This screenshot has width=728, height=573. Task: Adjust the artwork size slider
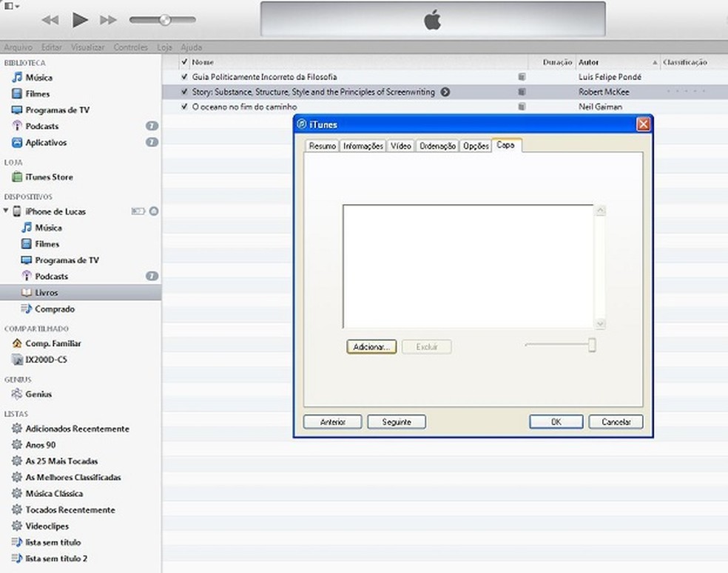[x=591, y=345]
